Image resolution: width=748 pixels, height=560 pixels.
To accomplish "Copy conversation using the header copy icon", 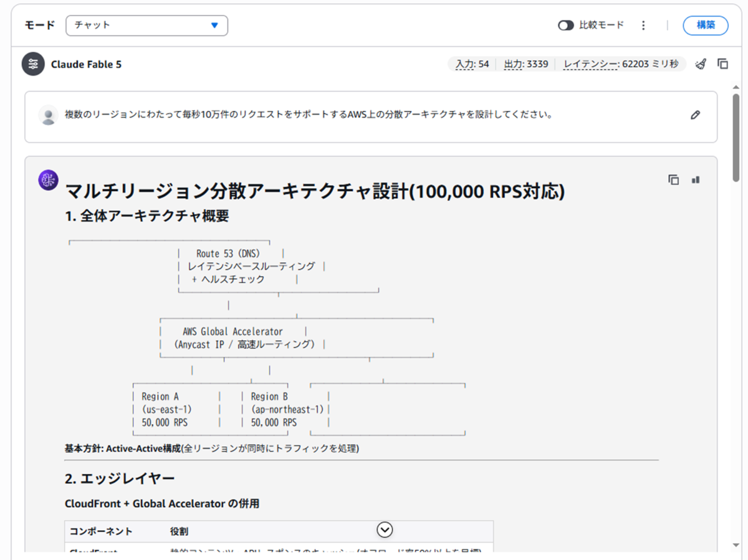I will coord(723,64).
